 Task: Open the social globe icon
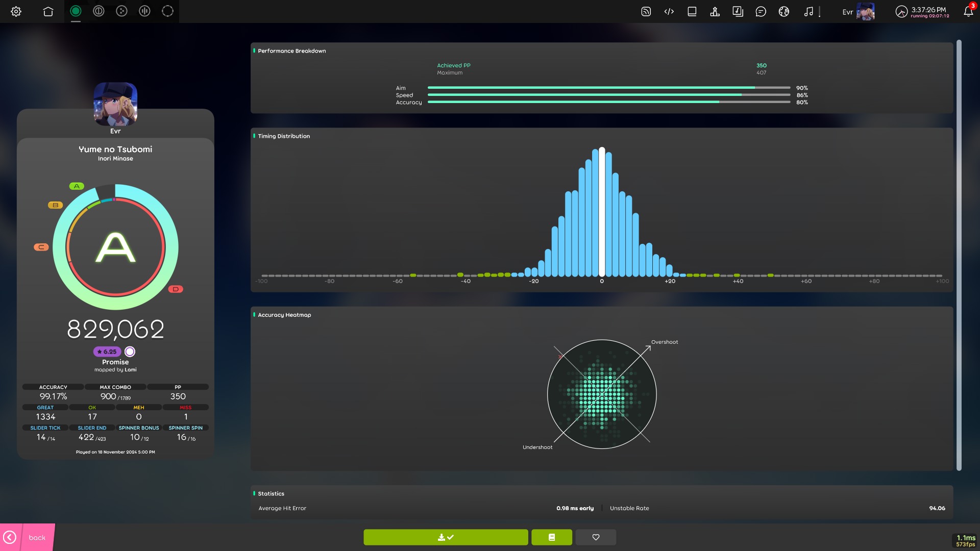783,11
